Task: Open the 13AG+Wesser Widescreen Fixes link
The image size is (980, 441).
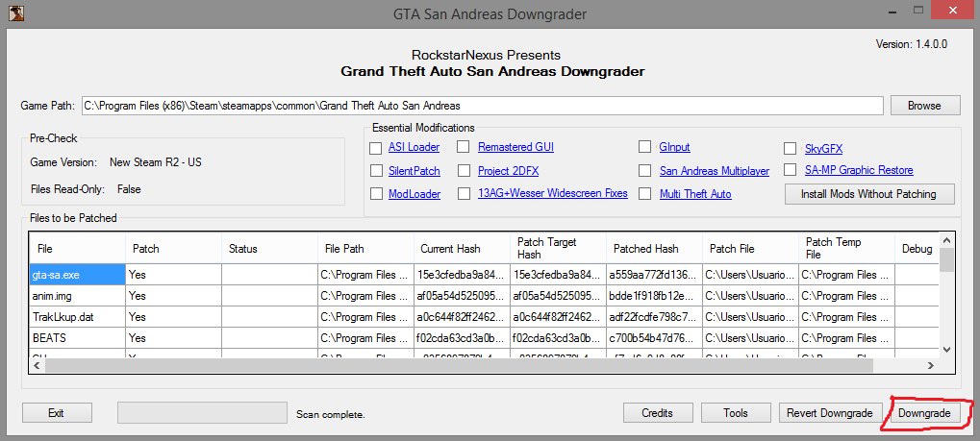Action: (552, 194)
